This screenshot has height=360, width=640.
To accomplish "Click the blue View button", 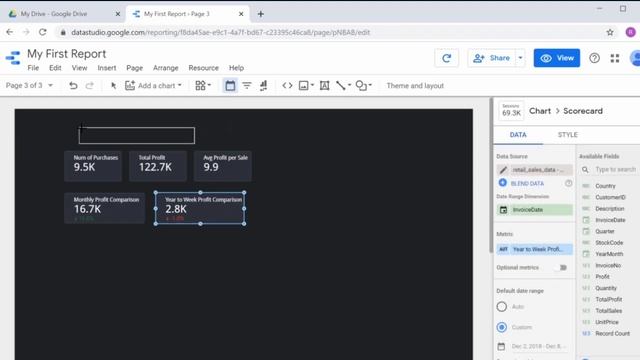I will [x=556, y=58].
